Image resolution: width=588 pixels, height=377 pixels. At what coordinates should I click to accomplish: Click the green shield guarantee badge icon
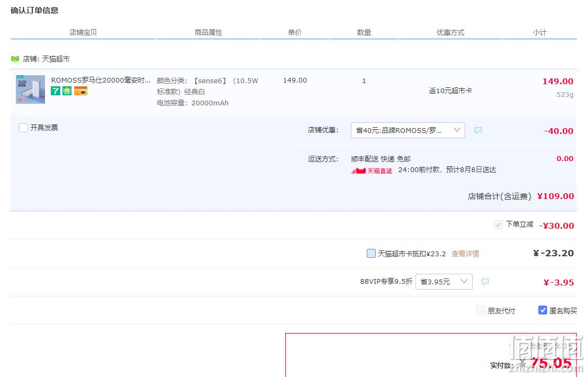pos(67,91)
